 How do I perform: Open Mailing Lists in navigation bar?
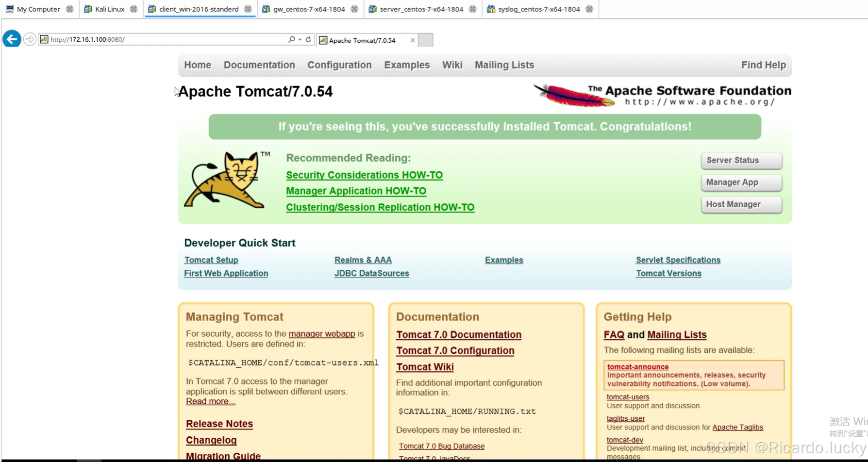click(x=504, y=65)
